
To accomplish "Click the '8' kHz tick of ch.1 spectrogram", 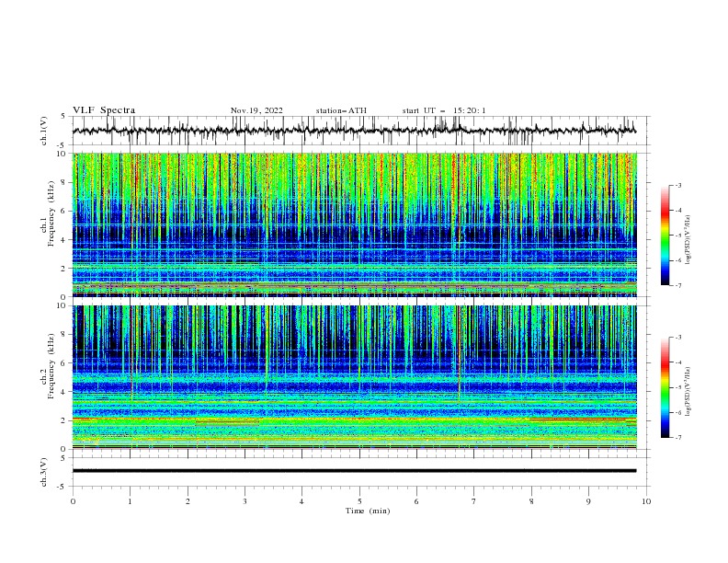I will [x=65, y=182].
